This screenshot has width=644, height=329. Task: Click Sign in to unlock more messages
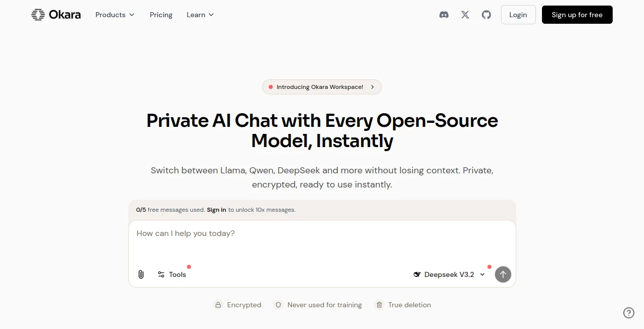point(216,210)
